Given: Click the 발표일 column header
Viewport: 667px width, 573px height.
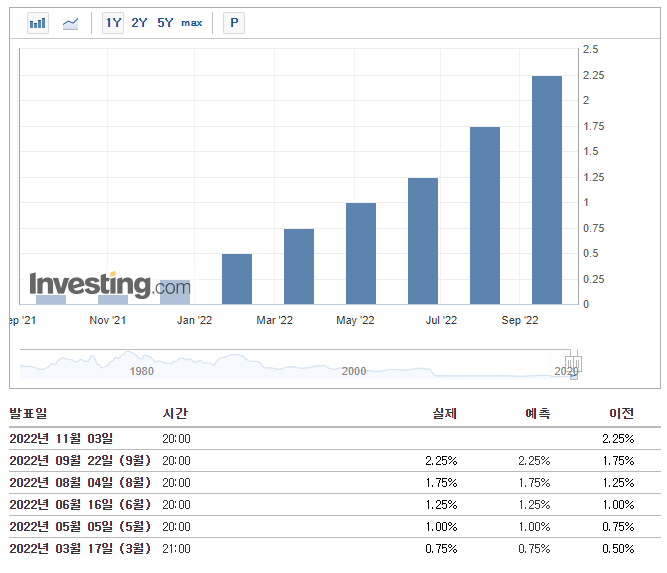Looking at the screenshot, I should (x=28, y=413).
